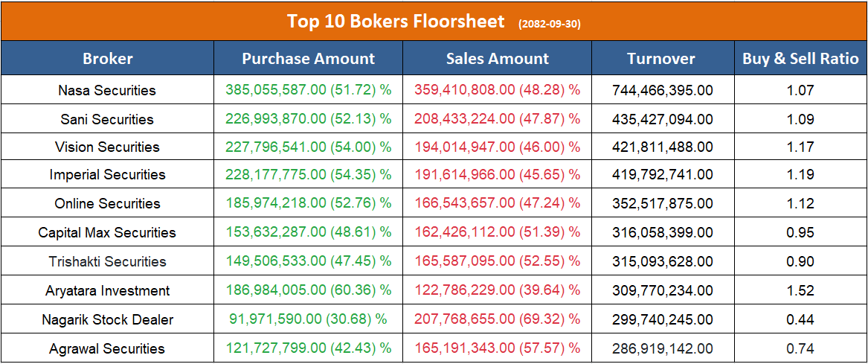Click Aryatara Investment purchase amount cell
The width and height of the screenshot is (868, 364).
pyautogui.click(x=308, y=290)
